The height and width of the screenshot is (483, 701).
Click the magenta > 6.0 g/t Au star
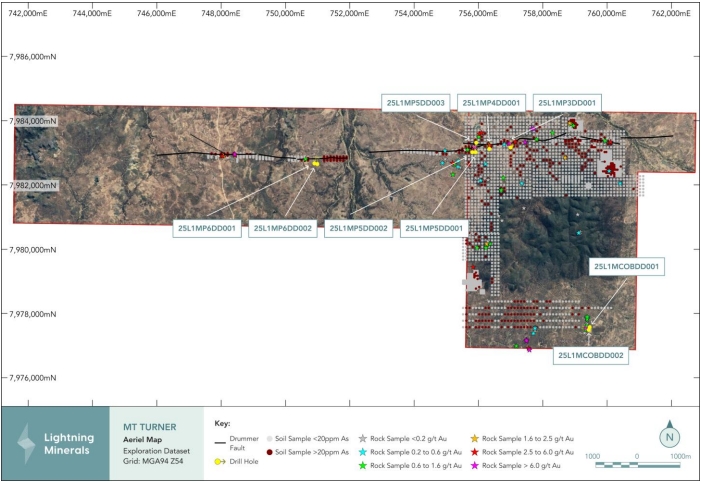475,466
